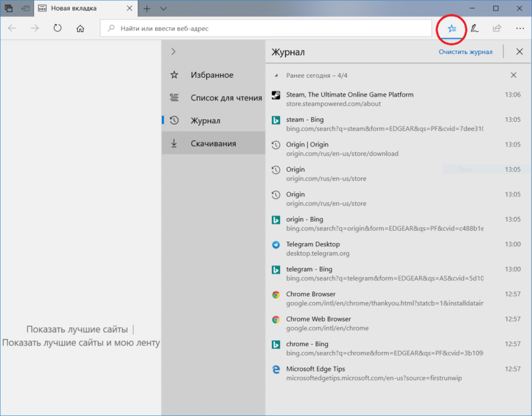Open origin - Bing history entry
The width and height of the screenshot is (532, 416).
coord(398,224)
